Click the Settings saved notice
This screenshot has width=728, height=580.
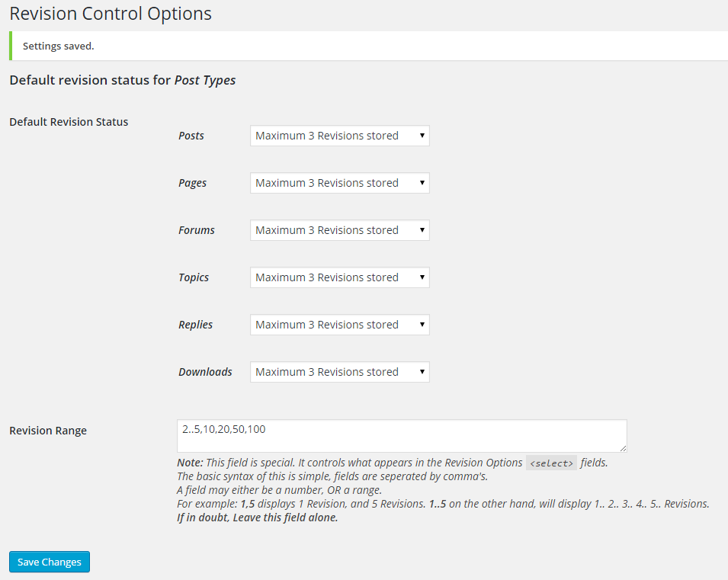tap(369, 46)
